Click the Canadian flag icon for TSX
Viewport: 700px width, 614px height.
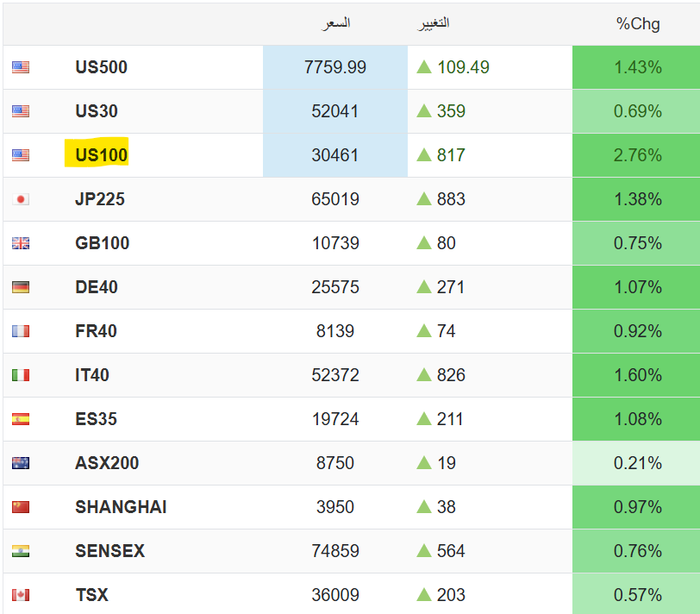pyautogui.click(x=21, y=595)
